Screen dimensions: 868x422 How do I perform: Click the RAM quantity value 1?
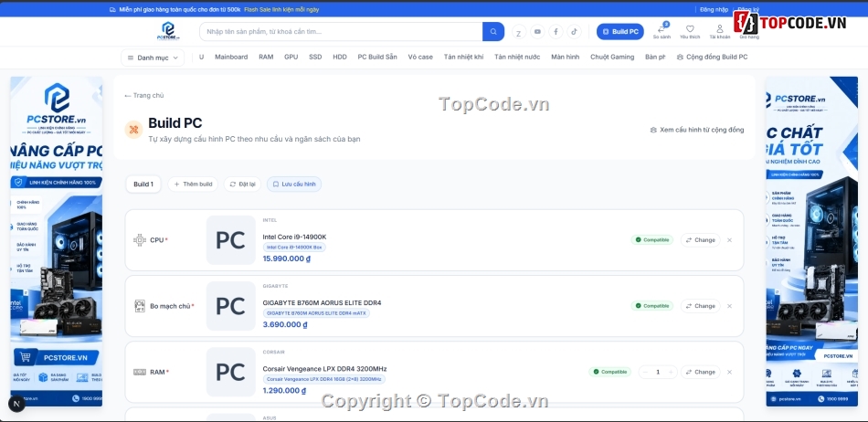coord(658,372)
